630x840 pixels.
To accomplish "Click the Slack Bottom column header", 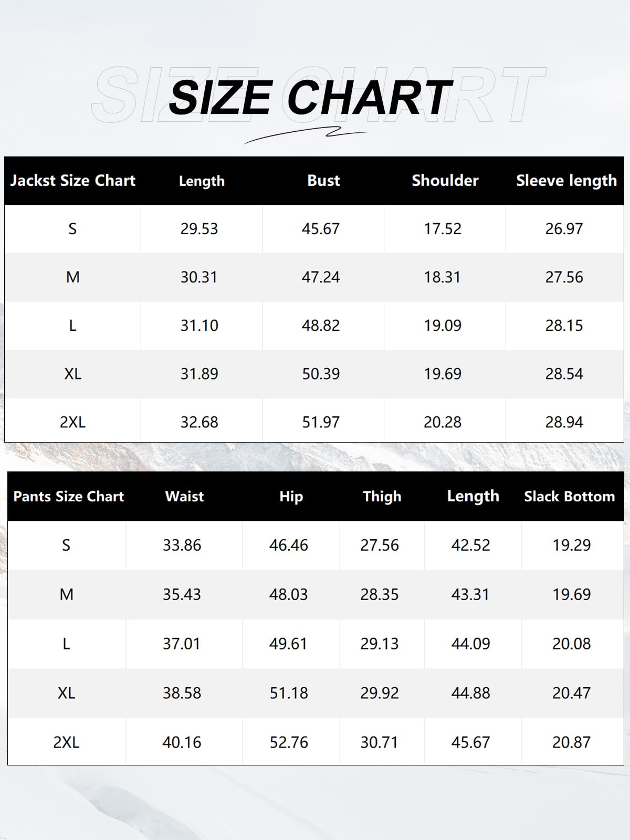I will 569,497.
